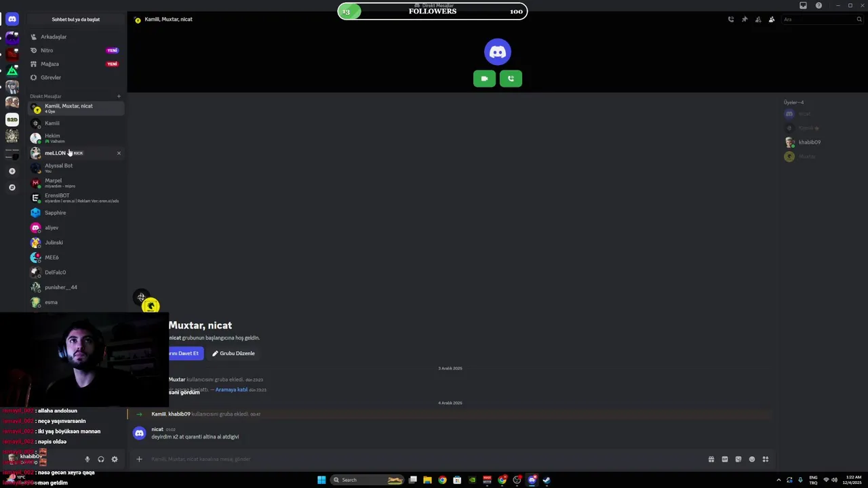Image resolution: width=868 pixels, height=488 pixels.
Task: Click Sohbet bul ya da başlat search box
Action: pyautogui.click(x=75, y=19)
